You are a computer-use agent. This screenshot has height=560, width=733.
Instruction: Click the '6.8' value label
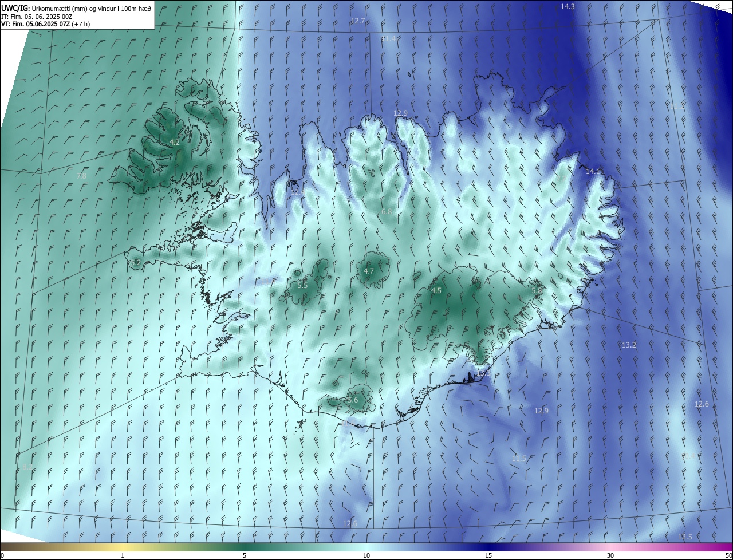(387, 212)
